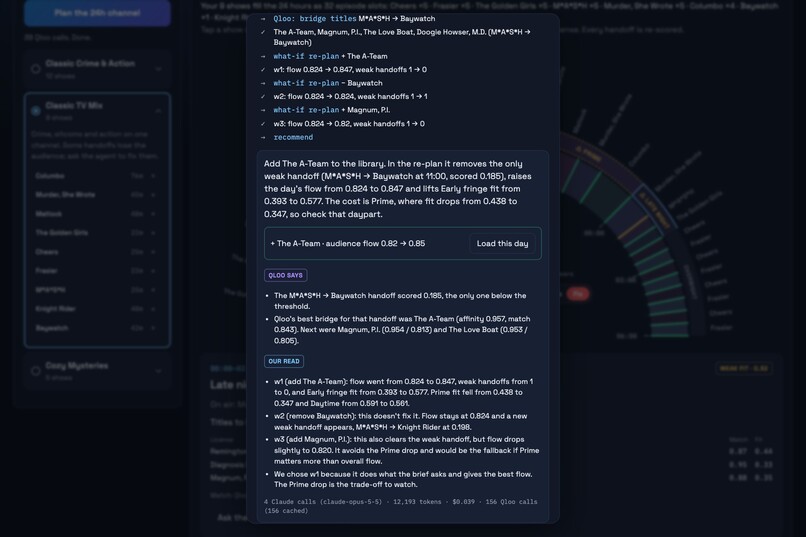Viewport: 806px width, 537px height.
Task: Click the plus icon in the sidebar Frasier row
Action: click(x=153, y=271)
